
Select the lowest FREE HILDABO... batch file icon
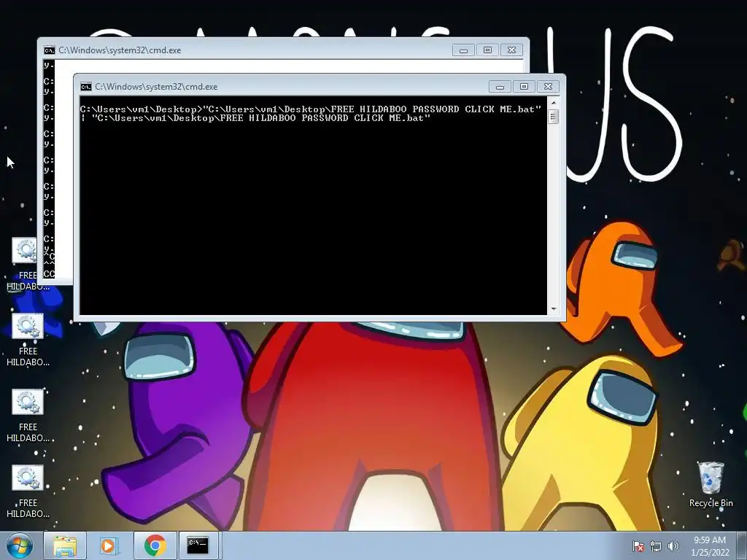28,492
